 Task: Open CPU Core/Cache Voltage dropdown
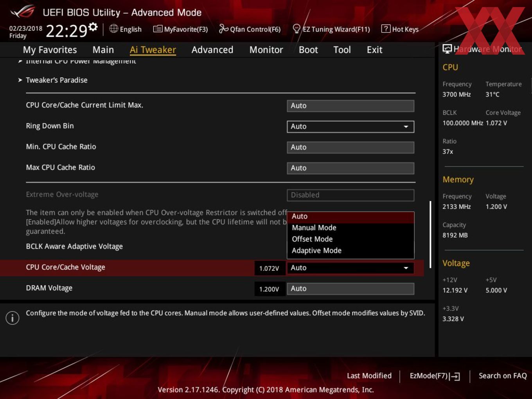click(x=350, y=268)
